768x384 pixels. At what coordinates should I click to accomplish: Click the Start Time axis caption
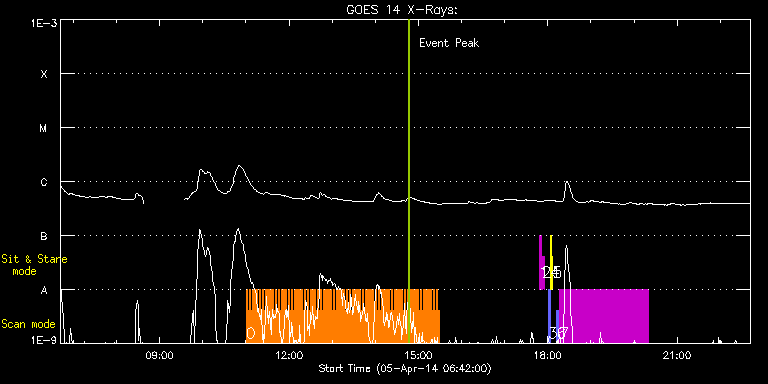coord(405,368)
